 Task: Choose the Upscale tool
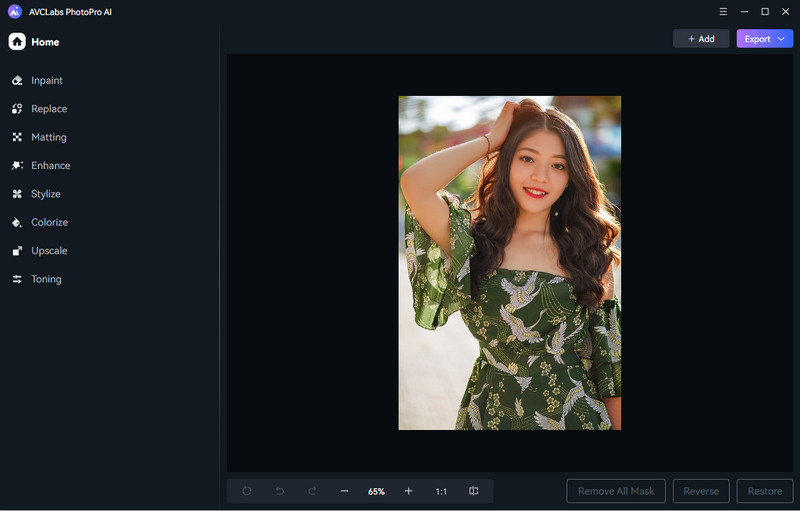point(39,250)
